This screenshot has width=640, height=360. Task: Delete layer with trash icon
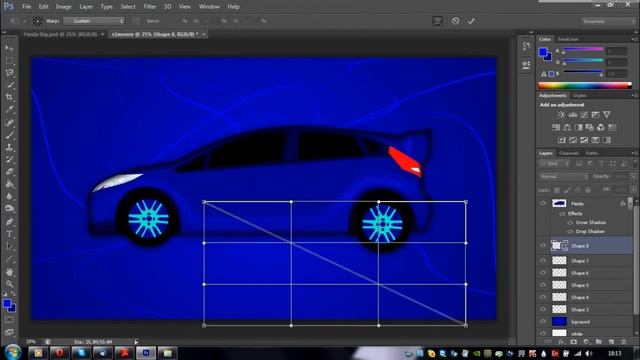click(x=623, y=342)
